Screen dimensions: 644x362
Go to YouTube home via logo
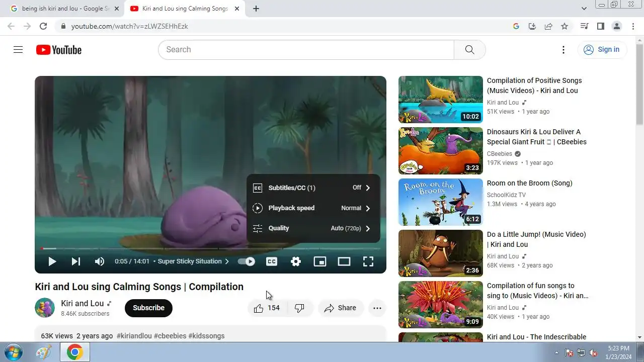coord(59,50)
